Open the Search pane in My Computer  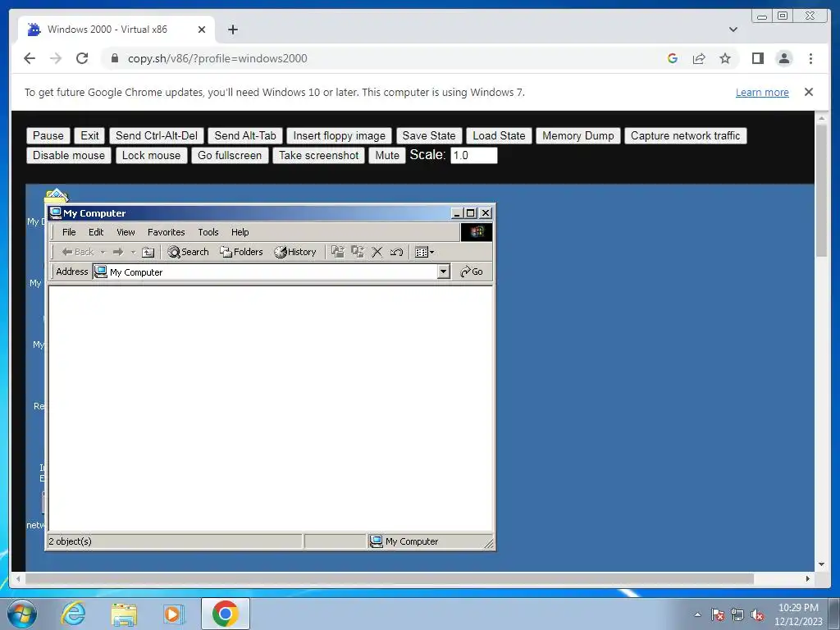coord(188,252)
